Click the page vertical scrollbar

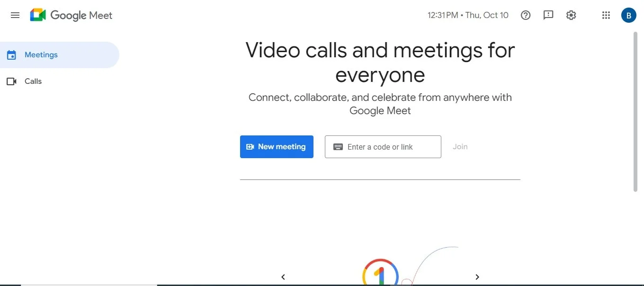635,112
